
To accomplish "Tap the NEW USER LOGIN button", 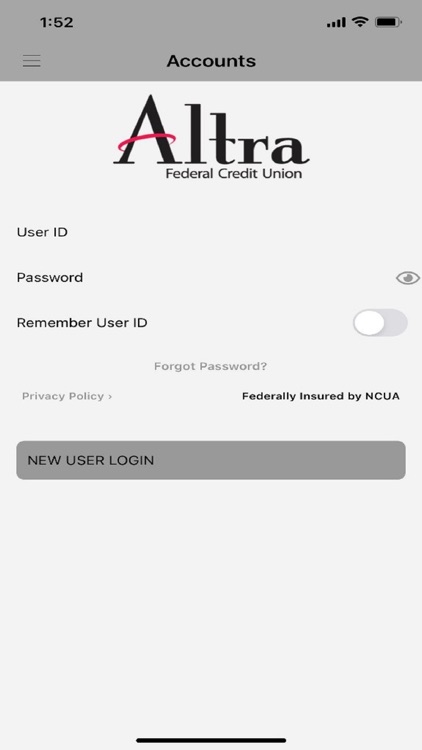I will [x=211, y=460].
